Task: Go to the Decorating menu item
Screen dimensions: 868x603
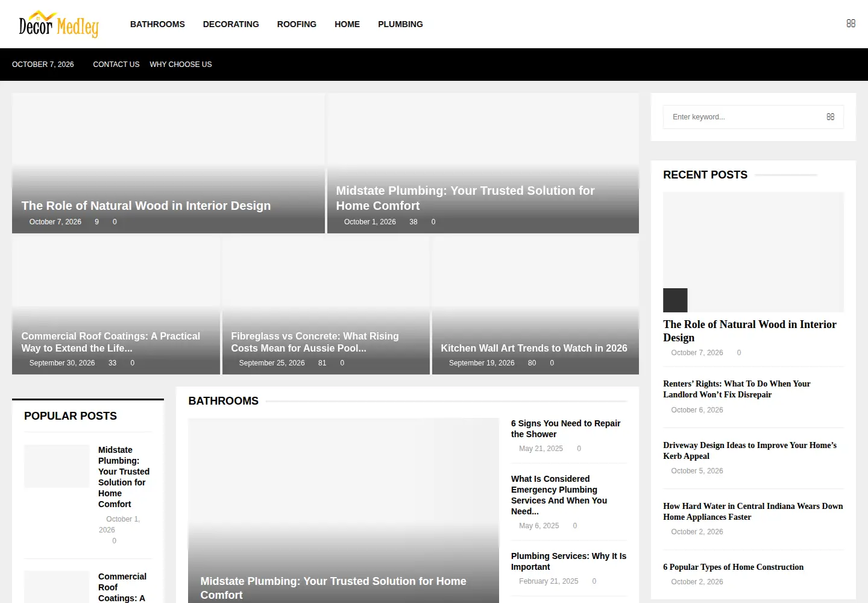Action: [x=231, y=24]
